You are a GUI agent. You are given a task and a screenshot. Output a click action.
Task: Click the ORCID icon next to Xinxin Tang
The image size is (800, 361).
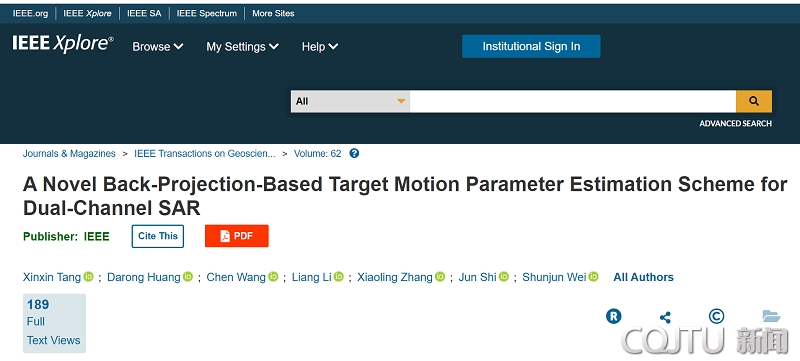[89, 276]
